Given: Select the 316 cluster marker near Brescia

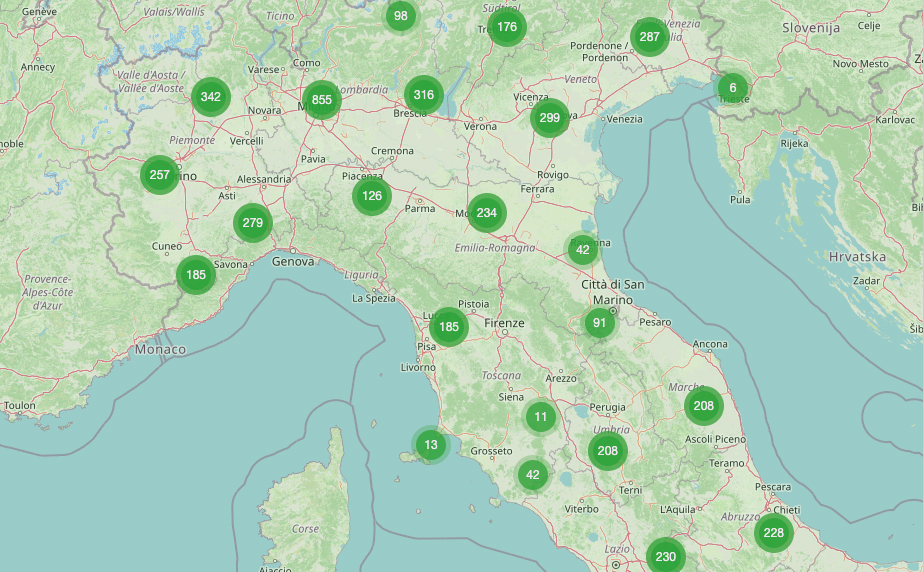Looking at the screenshot, I should click(x=423, y=95).
